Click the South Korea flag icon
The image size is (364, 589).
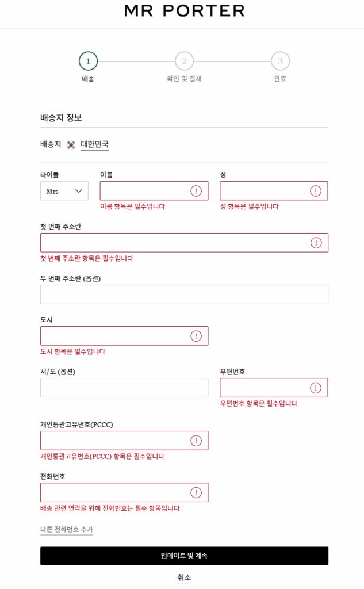(x=71, y=145)
